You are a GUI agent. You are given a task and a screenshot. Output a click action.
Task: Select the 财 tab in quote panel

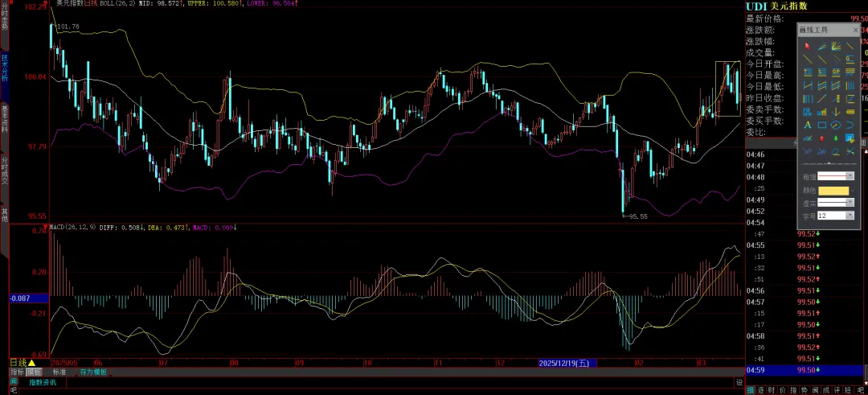tap(772, 390)
